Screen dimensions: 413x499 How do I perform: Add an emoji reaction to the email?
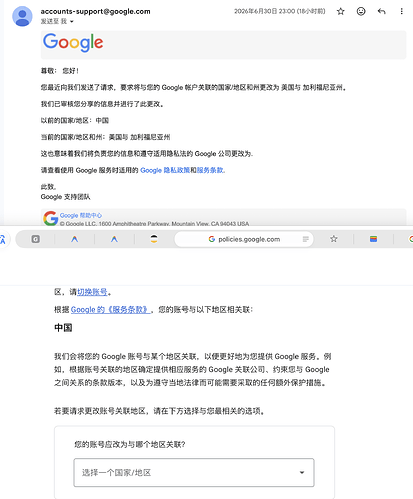point(361,12)
